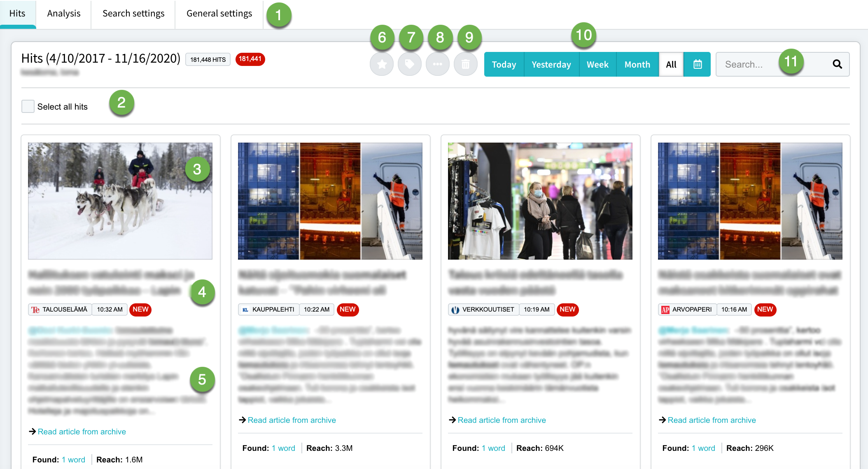Click the Hits (4/10/2017 - 11/16/2020) heading
This screenshot has height=469, width=868.
101,59
